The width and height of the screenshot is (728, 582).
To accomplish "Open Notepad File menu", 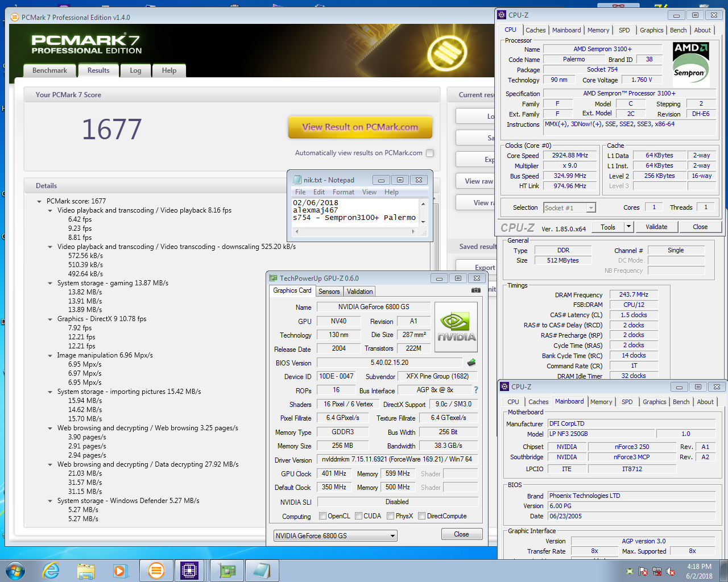I will (x=300, y=192).
